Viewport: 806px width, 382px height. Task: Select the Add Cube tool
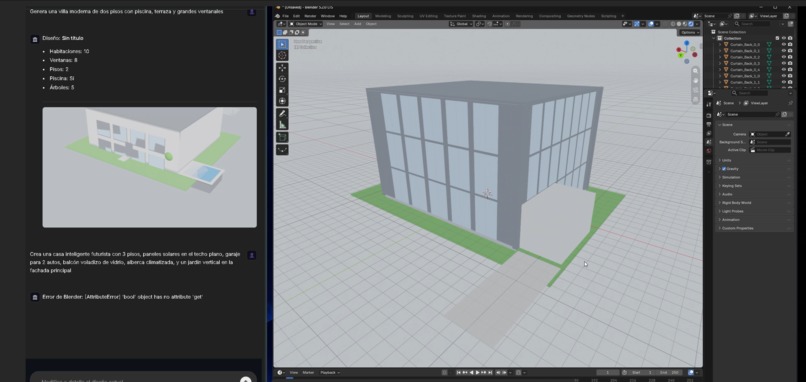[282, 137]
